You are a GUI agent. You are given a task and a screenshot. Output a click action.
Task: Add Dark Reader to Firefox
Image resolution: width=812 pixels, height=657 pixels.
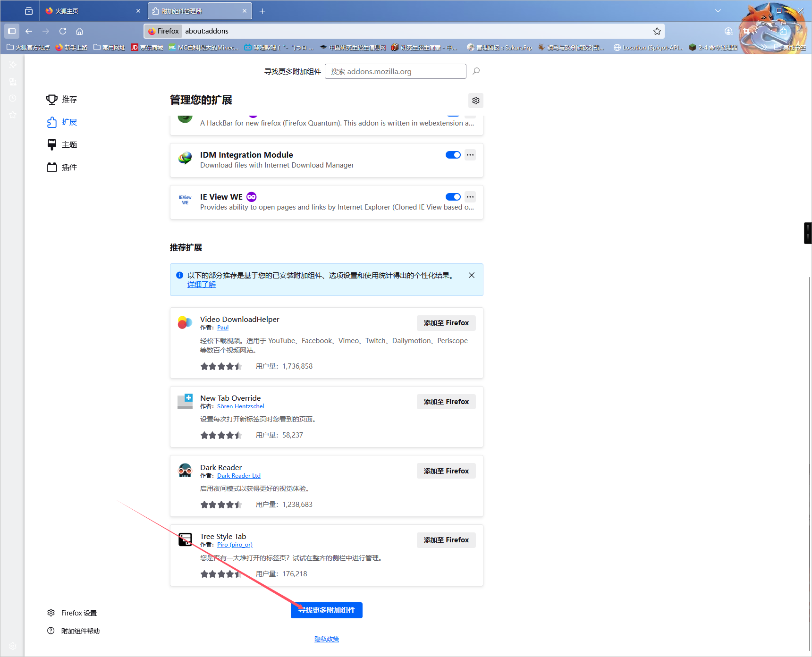click(x=446, y=471)
